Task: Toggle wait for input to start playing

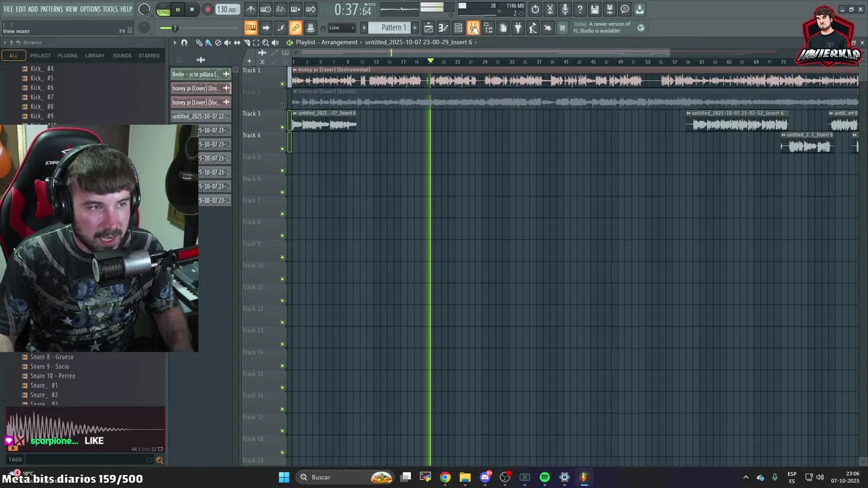Action: click(x=265, y=9)
